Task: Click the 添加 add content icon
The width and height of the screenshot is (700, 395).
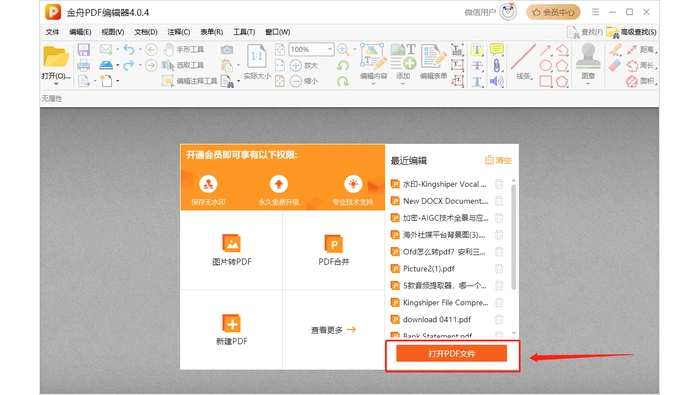Action: pos(403,57)
